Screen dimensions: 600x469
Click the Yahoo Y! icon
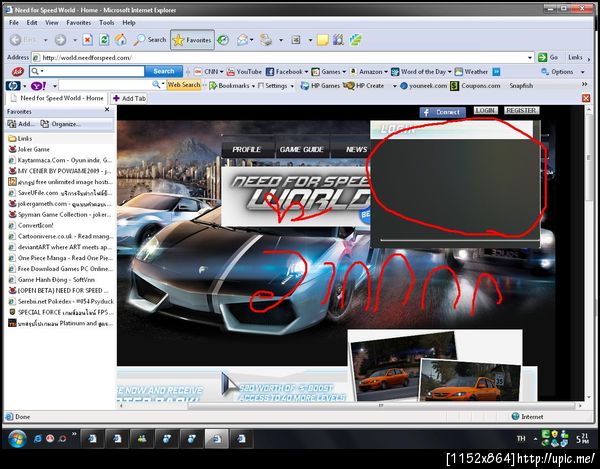(x=39, y=86)
